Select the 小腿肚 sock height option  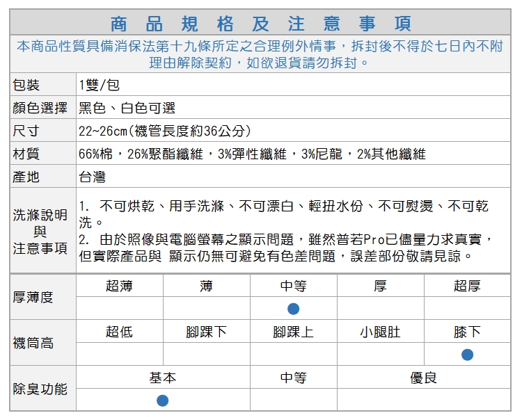point(380,332)
